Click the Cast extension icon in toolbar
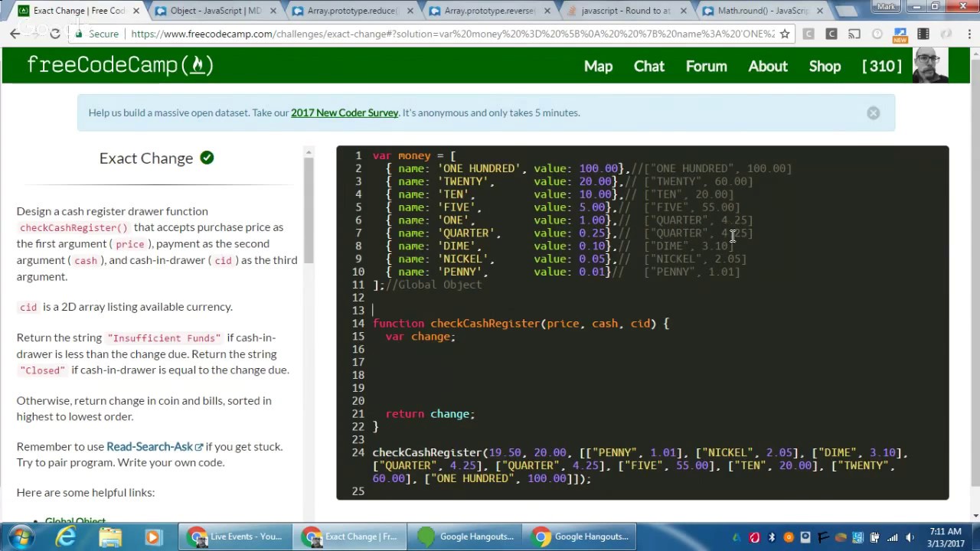980x551 pixels. tap(854, 34)
